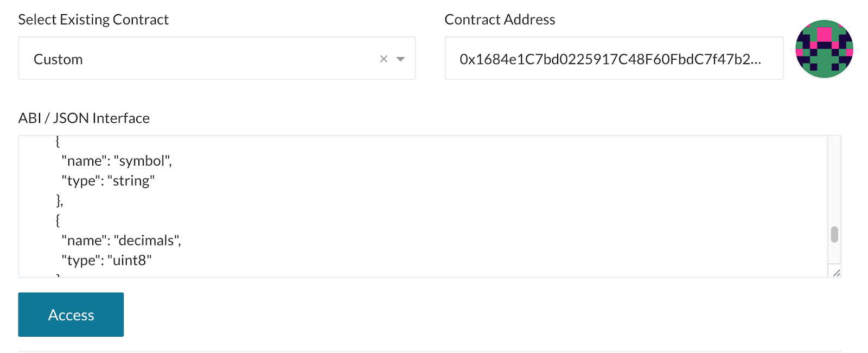868x353 pixels.
Task: Click the Select Existing Contract label
Action: coord(93,19)
